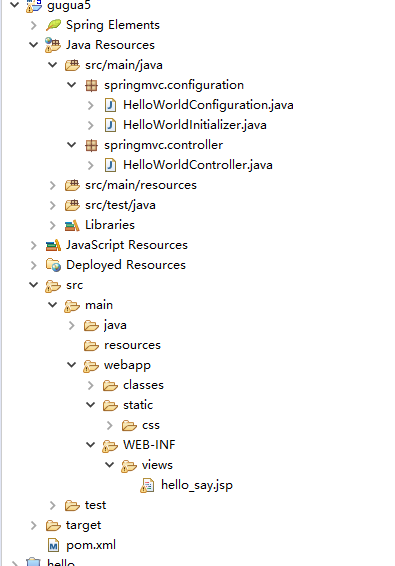Select the HelloWorldInitializer.java label

(195, 125)
